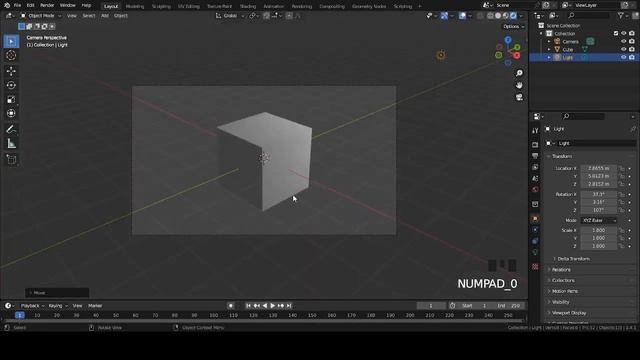
Task: Select the Cube row in outliner
Action: point(584,49)
